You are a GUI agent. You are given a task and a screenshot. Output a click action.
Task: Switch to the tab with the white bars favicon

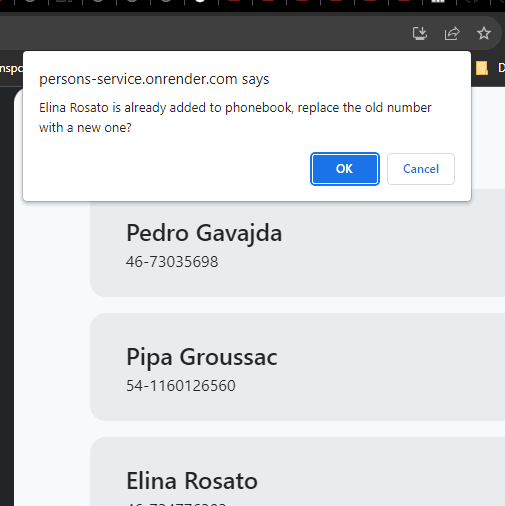pos(438,2)
